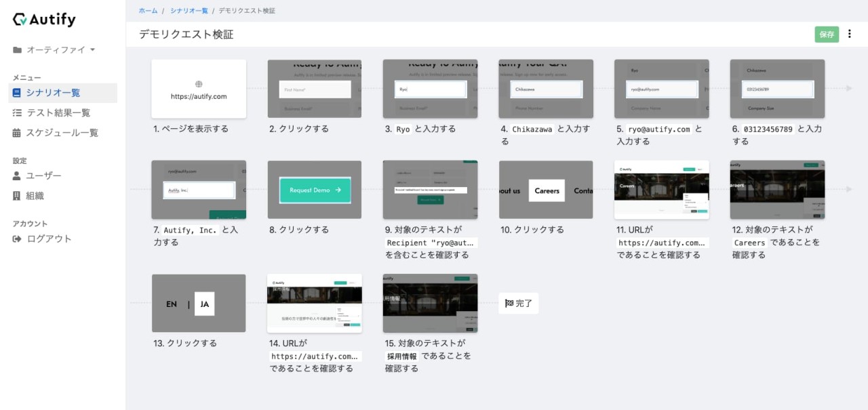Open step 9 Recipient text check thumbnail
The image size is (868, 410).
[430, 190]
